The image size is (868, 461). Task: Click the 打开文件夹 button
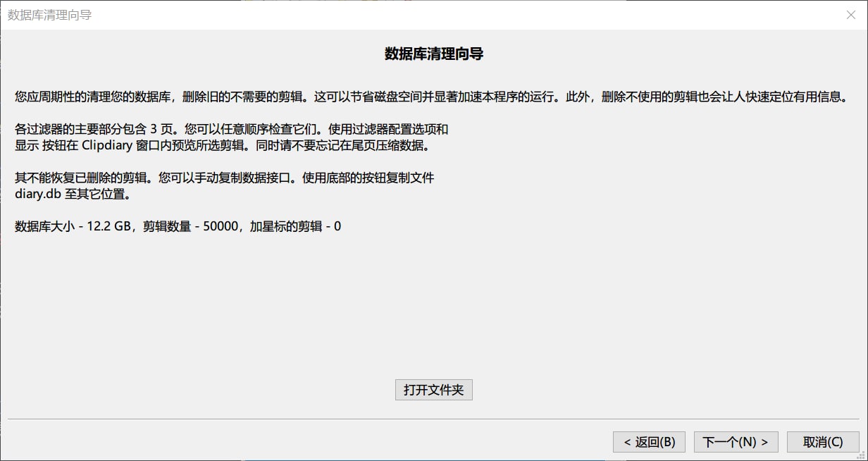433,390
